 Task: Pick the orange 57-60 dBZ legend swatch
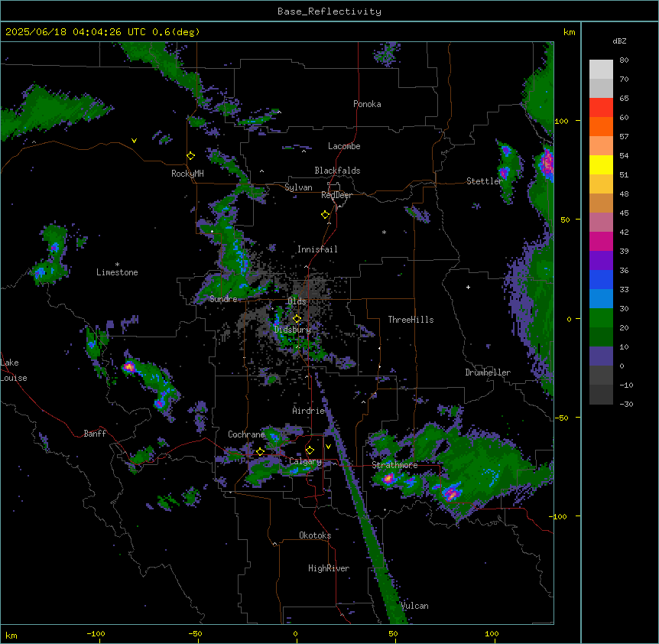pyautogui.click(x=601, y=126)
